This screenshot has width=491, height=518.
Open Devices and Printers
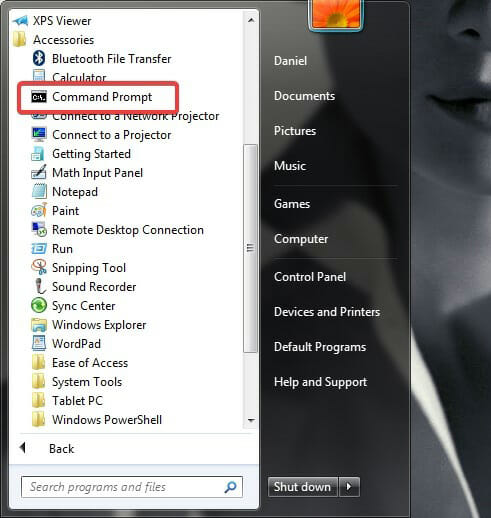(x=327, y=312)
